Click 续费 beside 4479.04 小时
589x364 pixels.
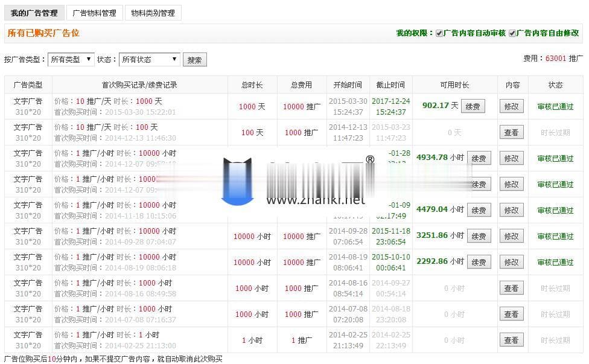click(479, 210)
